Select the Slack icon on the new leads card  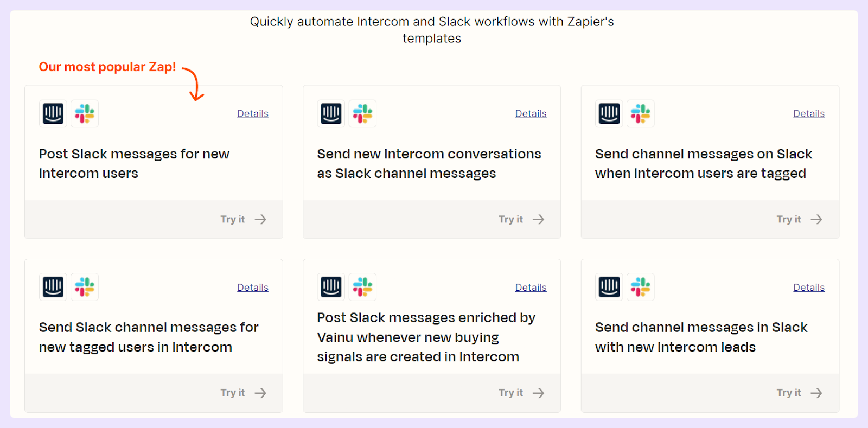[x=640, y=287]
